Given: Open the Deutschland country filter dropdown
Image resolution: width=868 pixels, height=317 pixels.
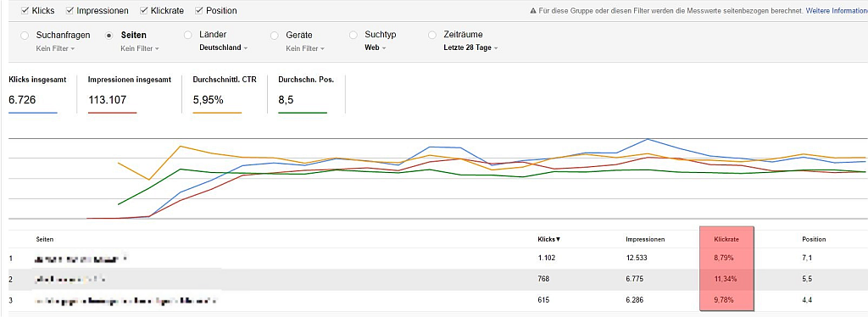Looking at the screenshot, I should coord(223,47).
